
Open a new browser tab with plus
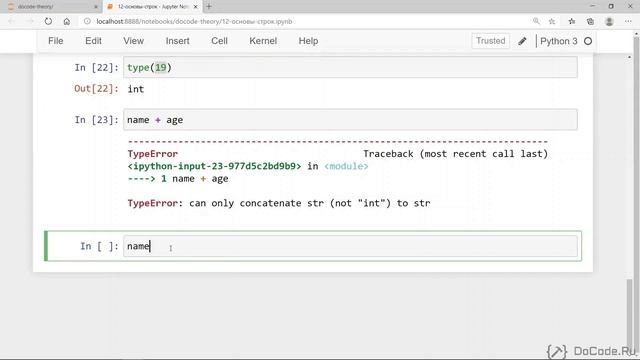[x=209, y=7]
